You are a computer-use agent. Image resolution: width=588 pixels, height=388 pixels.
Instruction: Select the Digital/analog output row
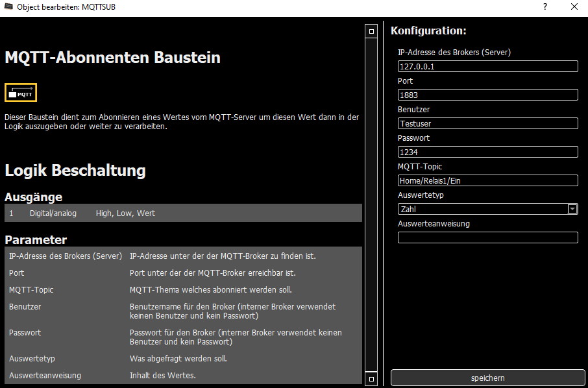click(183, 213)
